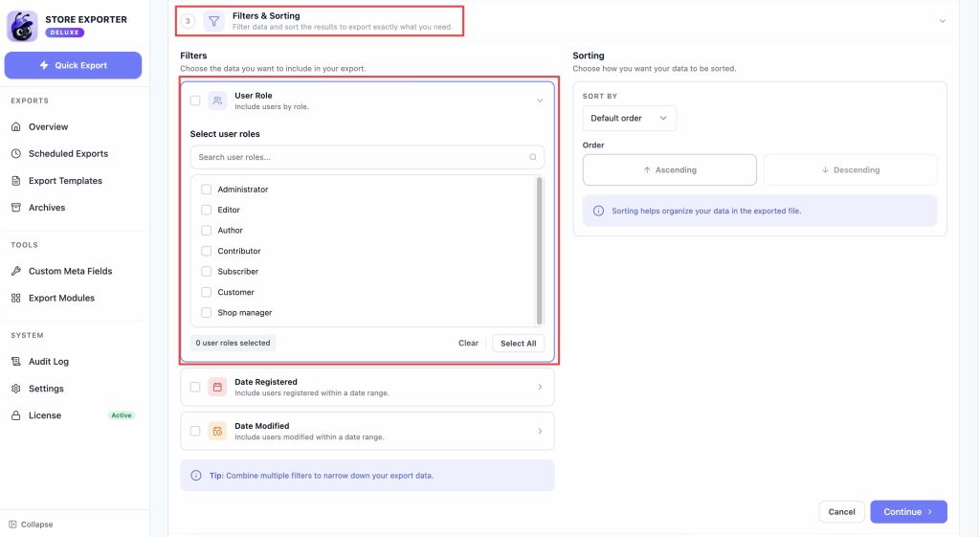980x537 pixels.
Task: Click the Select All button
Action: 518,344
